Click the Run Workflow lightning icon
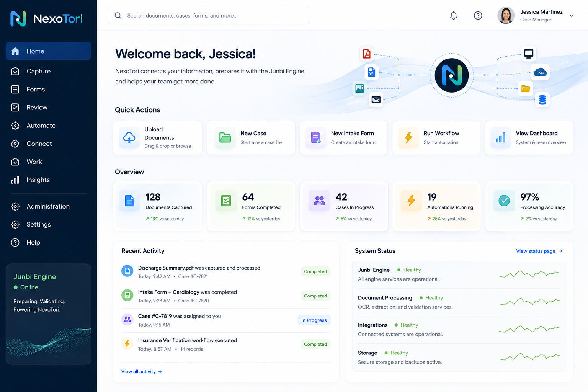This screenshot has height=392, width=588. pos(408,137)
